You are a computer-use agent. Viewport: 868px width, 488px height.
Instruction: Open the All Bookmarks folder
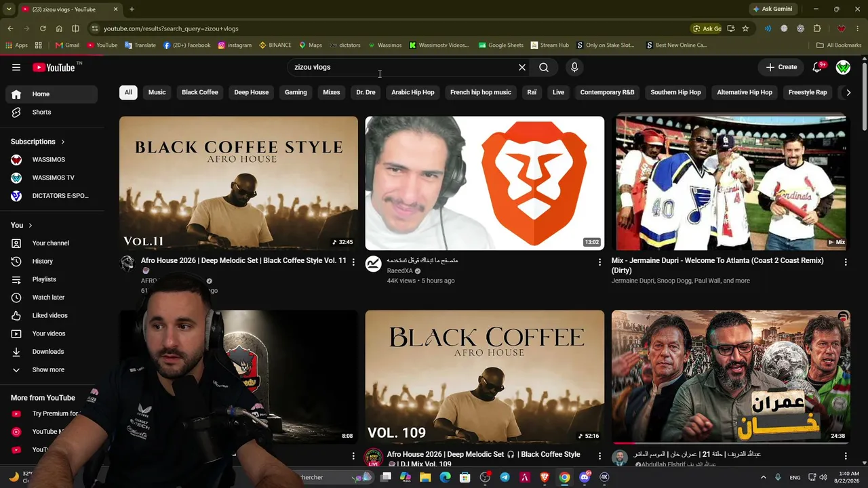click(839, 45)
